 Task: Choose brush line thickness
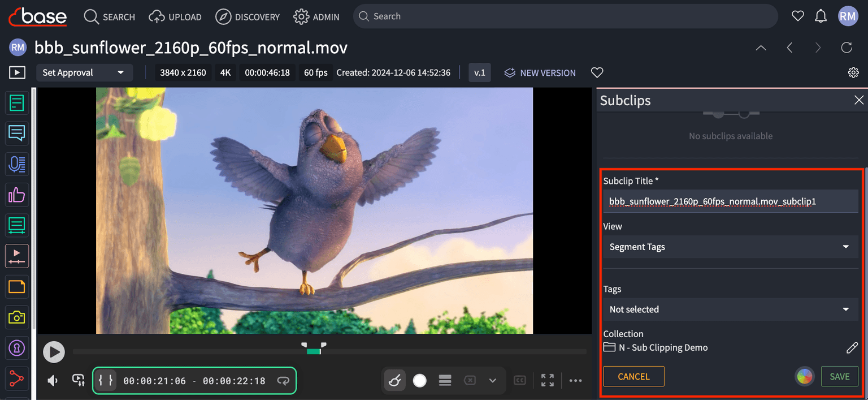point(445,381)
